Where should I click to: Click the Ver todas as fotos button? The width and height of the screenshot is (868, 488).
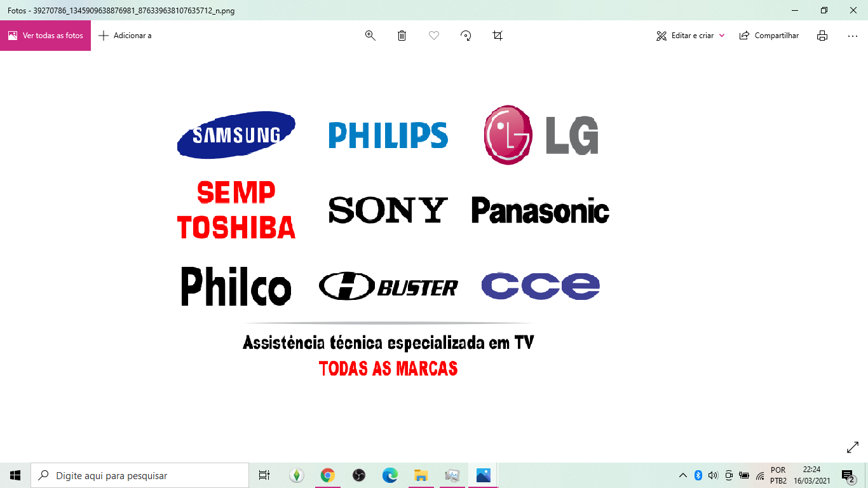[x=45, y=36]
